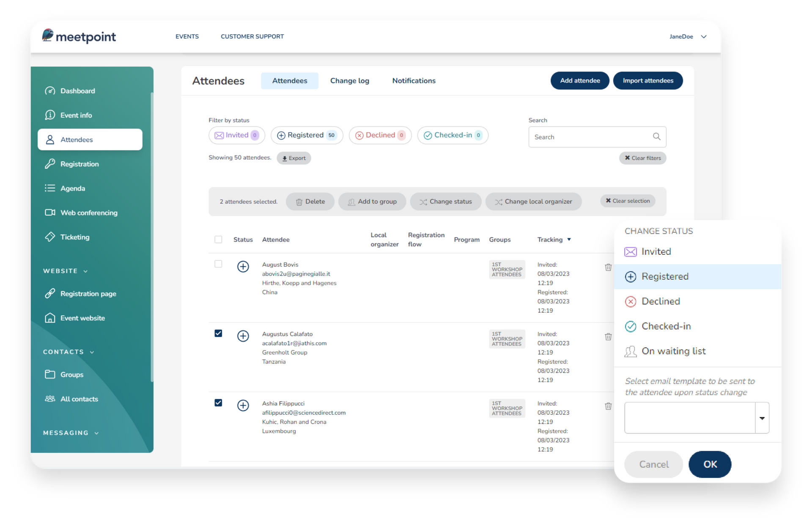The image size is (812, 529).
Task: Uncheck Augustus Calafato's row checkbox
Action: pyautogui.click(x=218, y=333)
